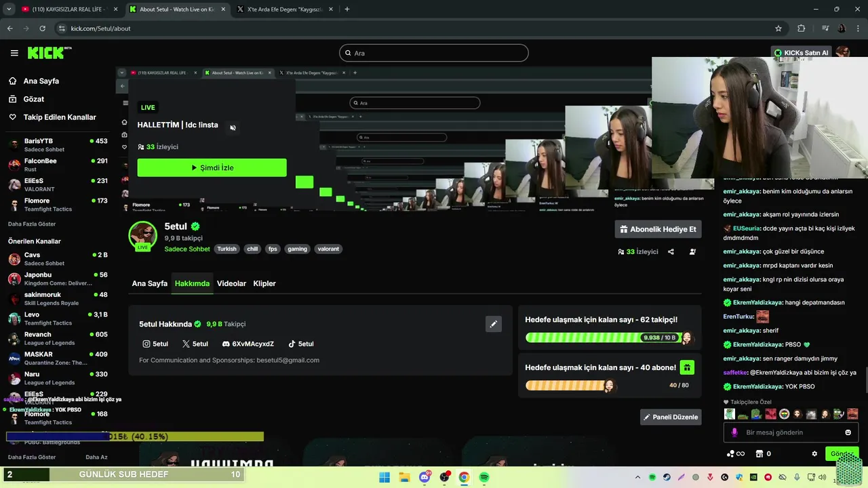Viewport: 868px width, 488px height.
Task: Open Spotify from the taskbar
Action: click(484, 477)
